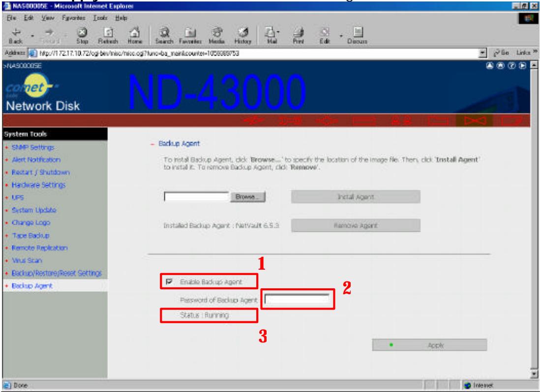Open Backup/Restore/Reset Settings in sidebar

pyautogui.click(x=57, y=273)
